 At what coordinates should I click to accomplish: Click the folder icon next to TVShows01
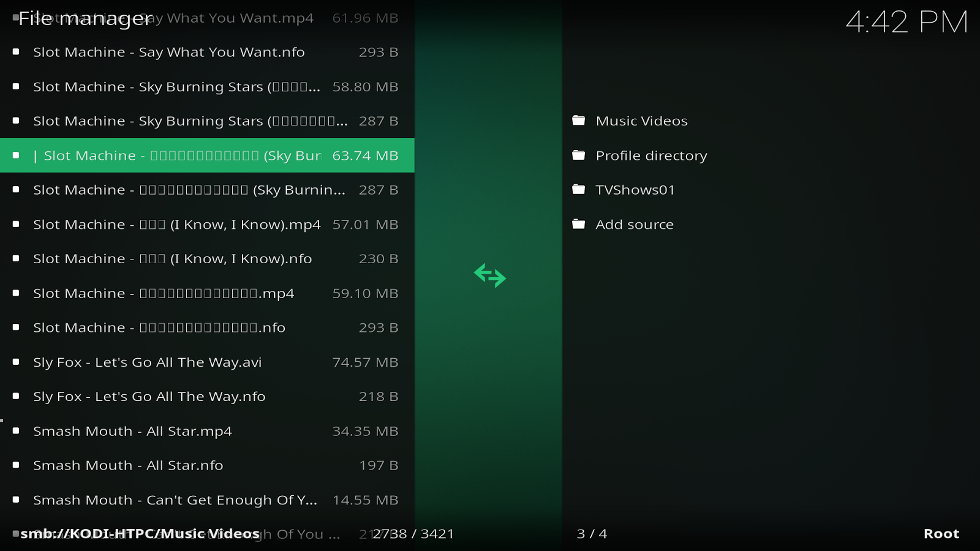coord(578,189)
